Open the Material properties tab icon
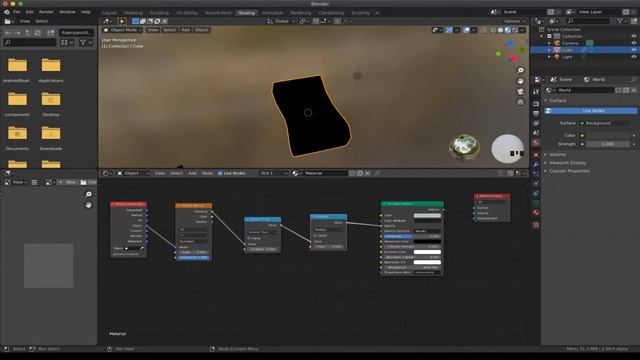640x360 pixels. pos(536,213)
